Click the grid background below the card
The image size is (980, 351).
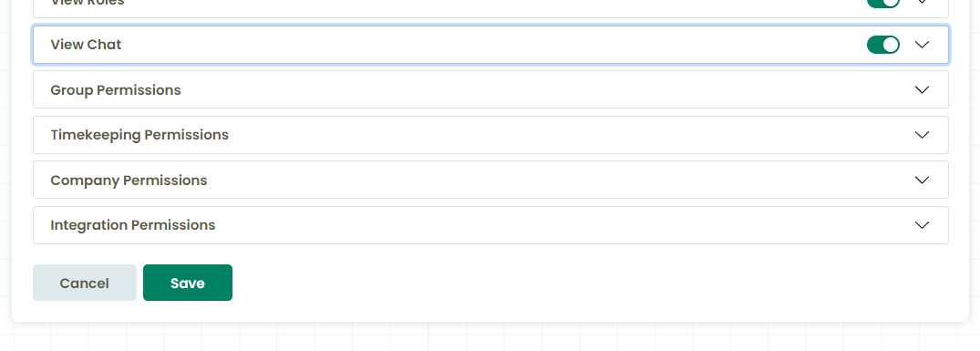pos(490,337)
